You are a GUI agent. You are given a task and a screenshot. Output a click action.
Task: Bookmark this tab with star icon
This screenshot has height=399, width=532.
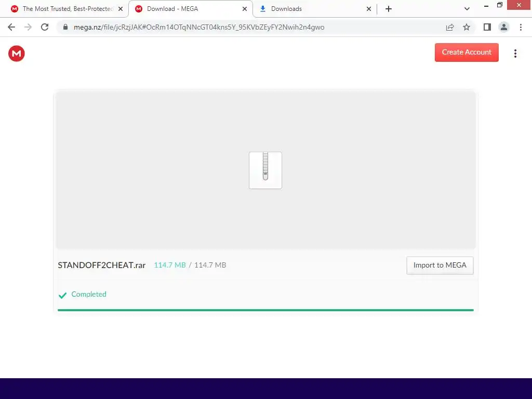point(467,27)
